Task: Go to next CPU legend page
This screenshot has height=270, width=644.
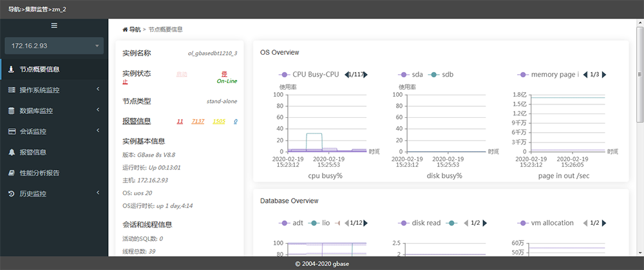Action: tap(366, 75)
